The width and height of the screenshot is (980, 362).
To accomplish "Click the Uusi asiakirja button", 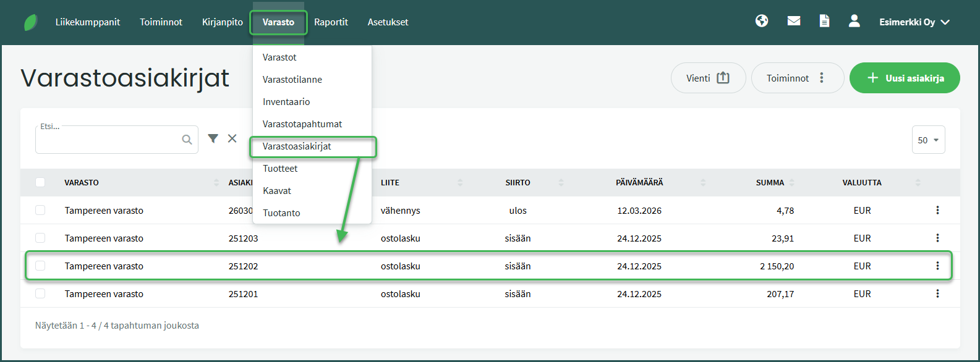I will (x=904, y=78).
